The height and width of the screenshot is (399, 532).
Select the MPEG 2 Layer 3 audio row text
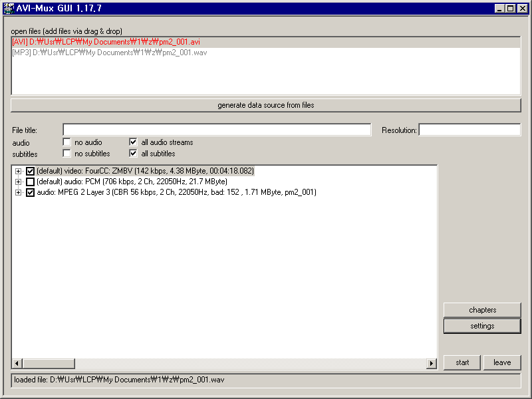[176, 192]
